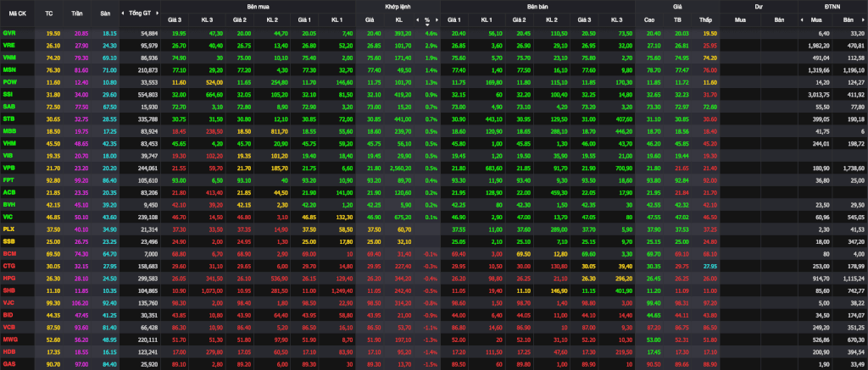This screenshot has height=370, width=868.
Task: Click SSI total value 554,803
Action: [x=148, y=94]
